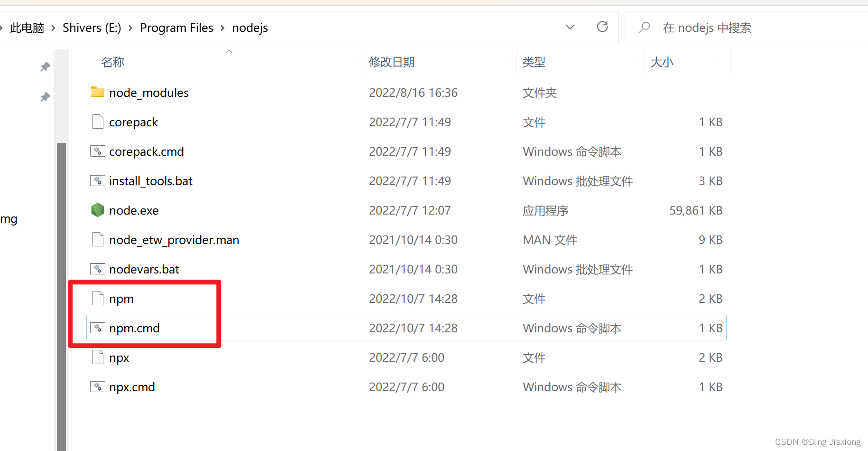Select the npm.cmd file name
This screenshot has height=451, width=868.
pos(134,328)
